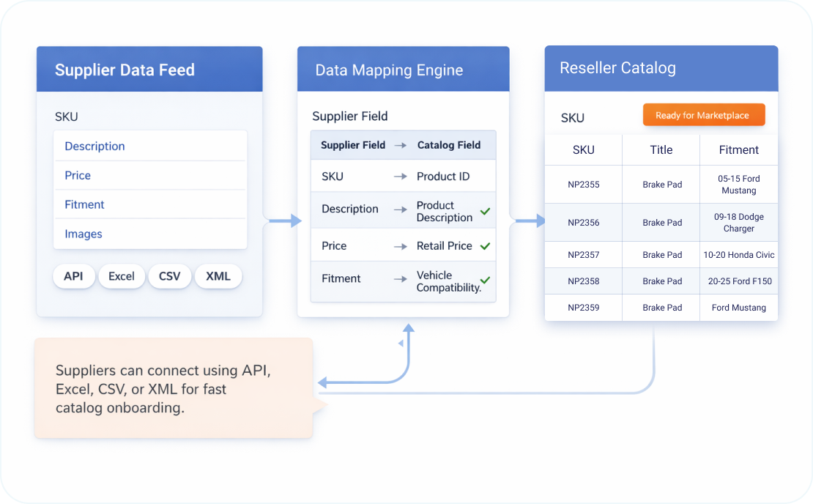Click the green checkmark beside Vehicle Compatibility

pyautogui.click(x=485, y=280)
